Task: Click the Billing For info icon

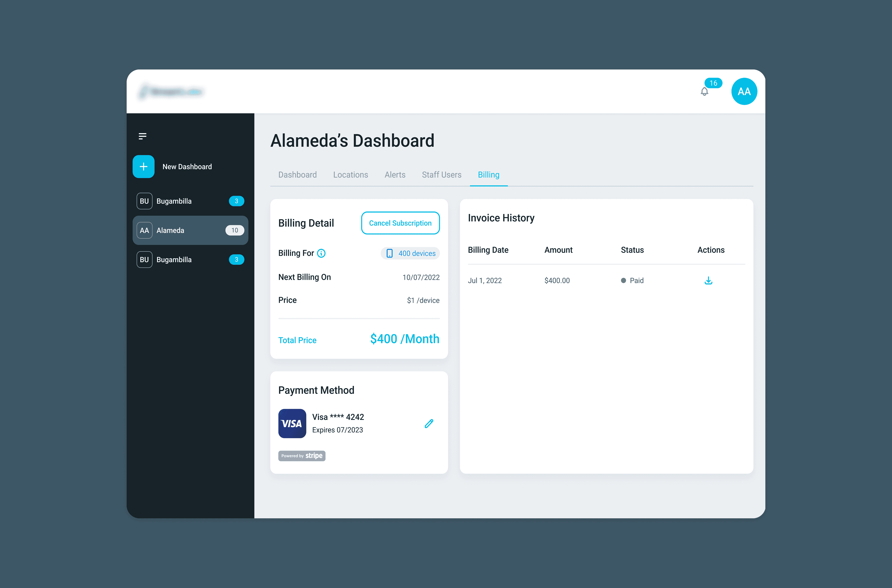Action: (321, 254)
